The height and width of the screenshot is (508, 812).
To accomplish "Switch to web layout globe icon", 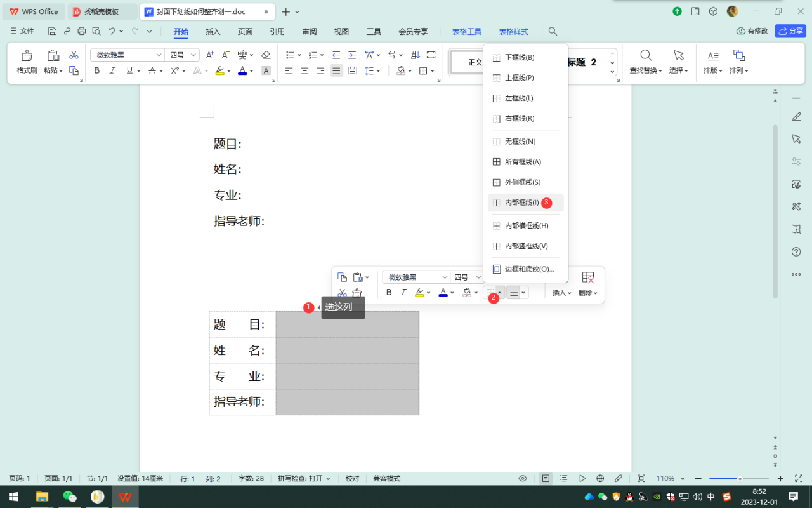I will click(600, 478).
